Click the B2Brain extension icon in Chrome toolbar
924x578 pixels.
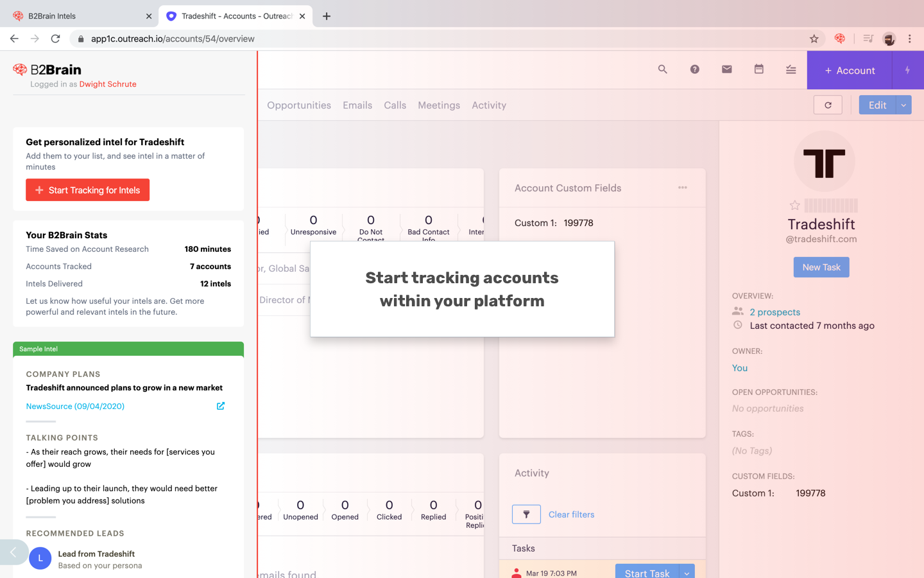(x=840, y=39)
